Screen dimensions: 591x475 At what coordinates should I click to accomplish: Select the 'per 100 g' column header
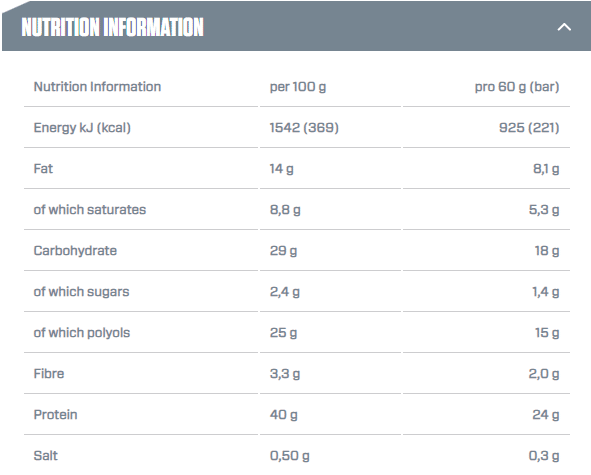pos(298,87)
